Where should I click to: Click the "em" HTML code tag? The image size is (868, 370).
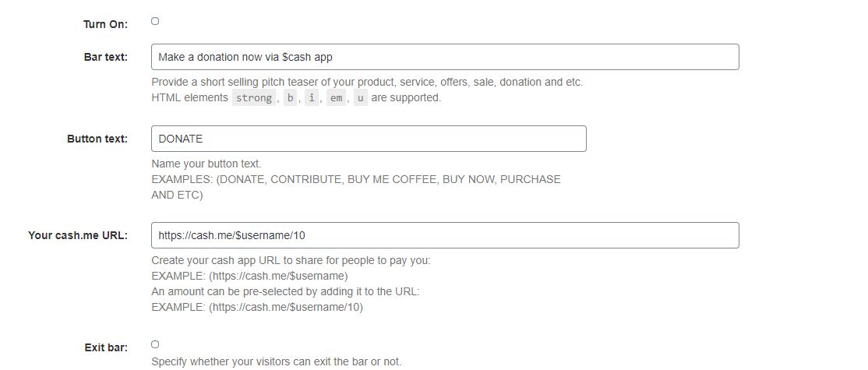point(336,98)
